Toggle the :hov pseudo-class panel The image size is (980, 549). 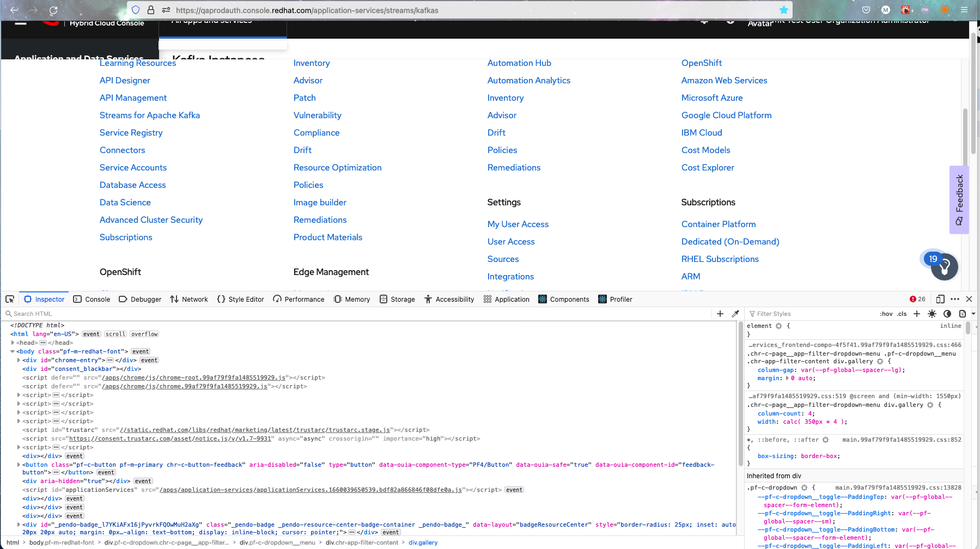click(x=886, y=314)
